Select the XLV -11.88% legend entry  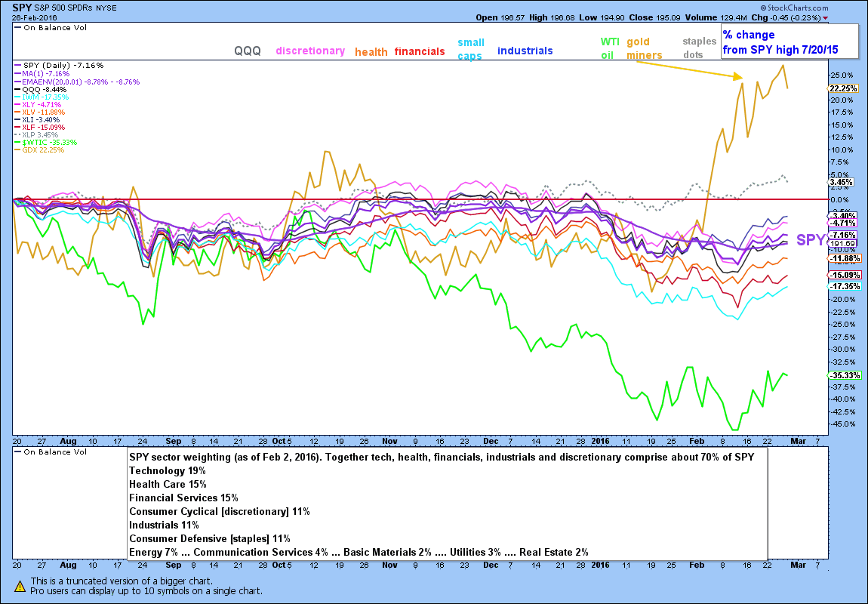coord(38,112)
